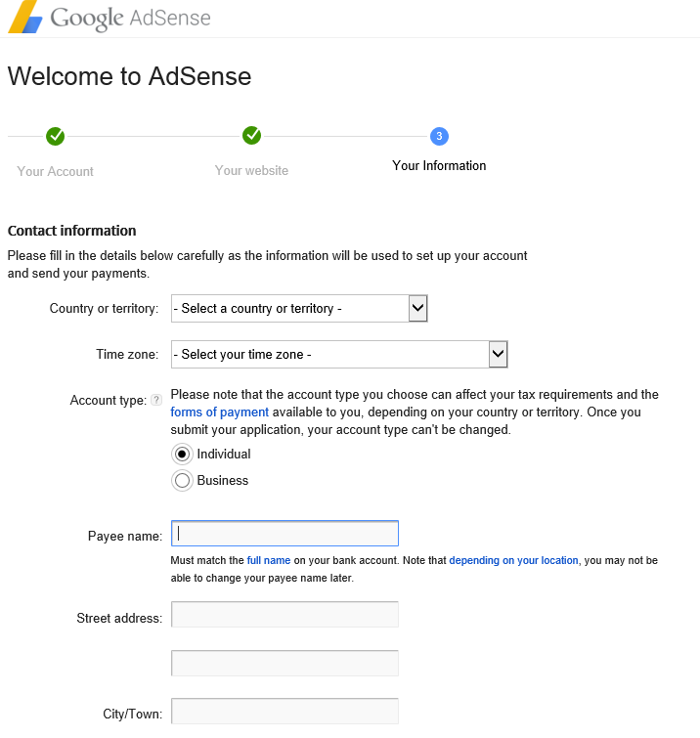The image size is (700, 738).
Task: Open the forms of payment link
Action: [x=219, y=412]
